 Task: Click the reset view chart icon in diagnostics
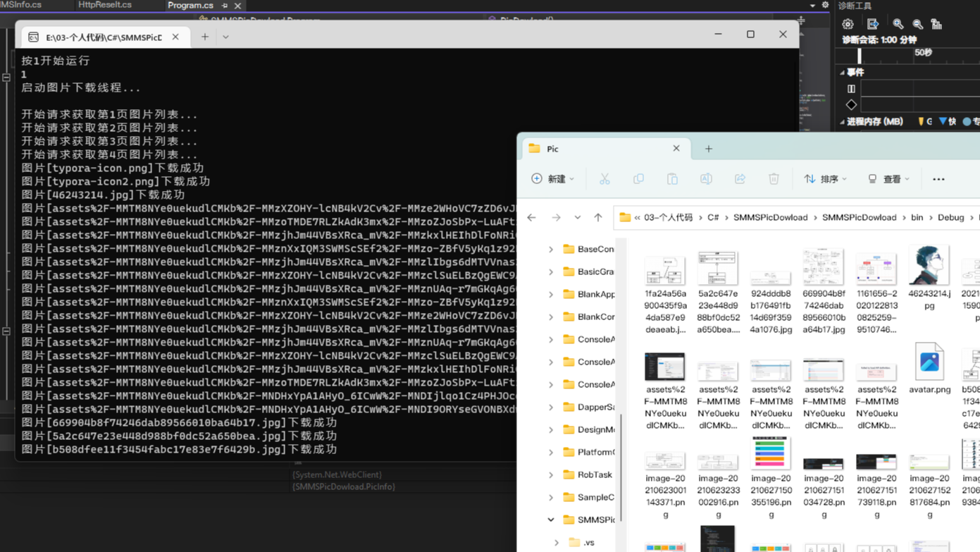(x=936, y=24)
